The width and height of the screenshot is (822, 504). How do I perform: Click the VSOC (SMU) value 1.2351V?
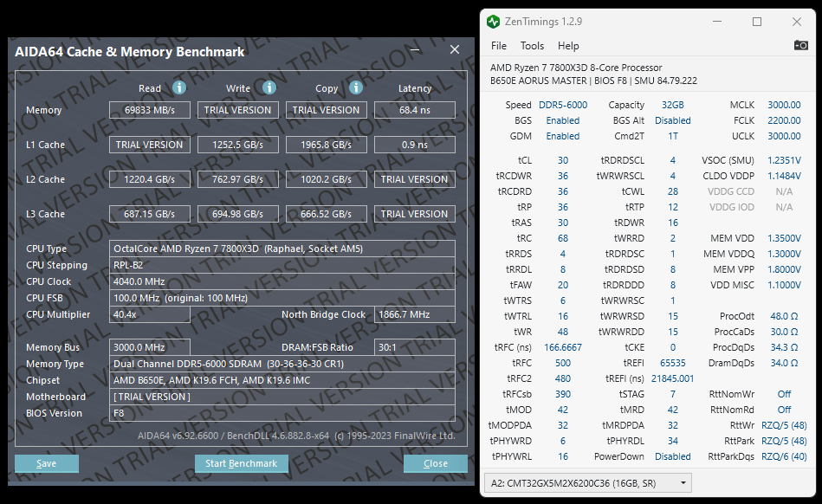click(x=784, y=160)
